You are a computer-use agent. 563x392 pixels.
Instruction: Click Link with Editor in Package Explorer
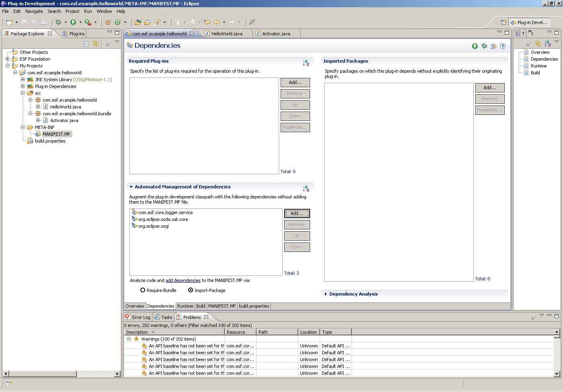(95, 43)
